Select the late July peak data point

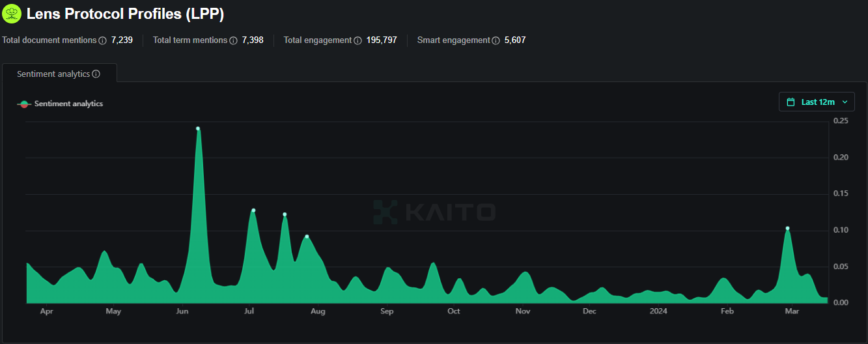[307, 236]
